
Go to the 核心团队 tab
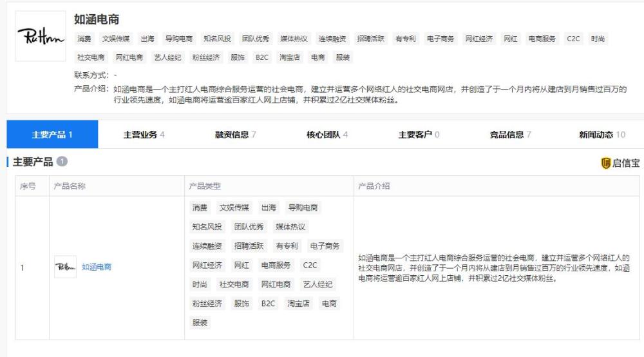tap(327, 134)
